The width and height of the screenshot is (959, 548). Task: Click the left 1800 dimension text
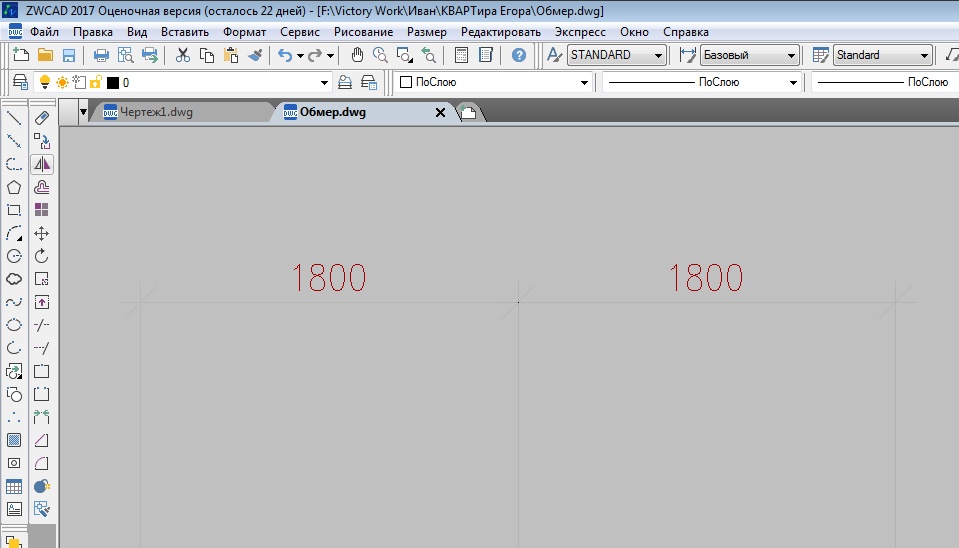click(329, 278)
